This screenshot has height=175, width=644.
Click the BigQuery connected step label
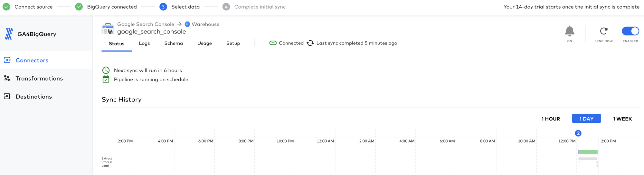(112, 7)
